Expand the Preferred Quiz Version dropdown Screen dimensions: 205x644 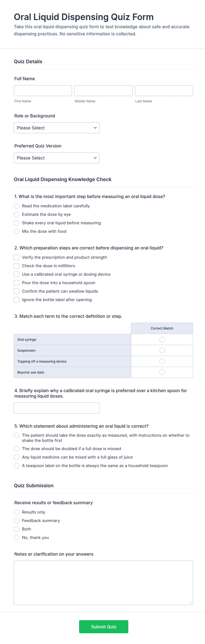pyautogui.click(x=56, y=158)
